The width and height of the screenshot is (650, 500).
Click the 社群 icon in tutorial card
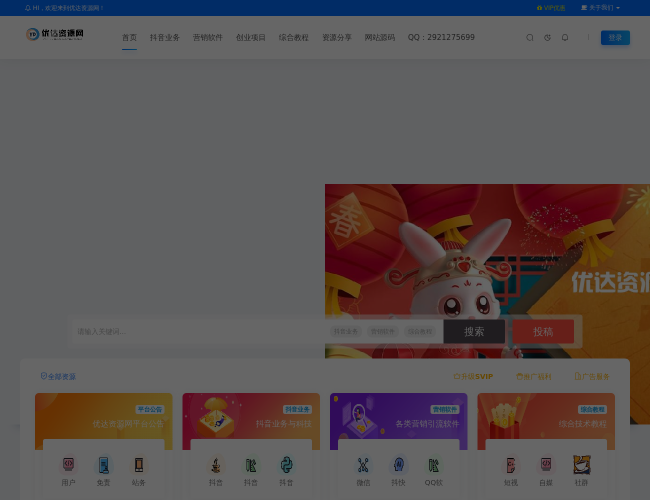581,466
